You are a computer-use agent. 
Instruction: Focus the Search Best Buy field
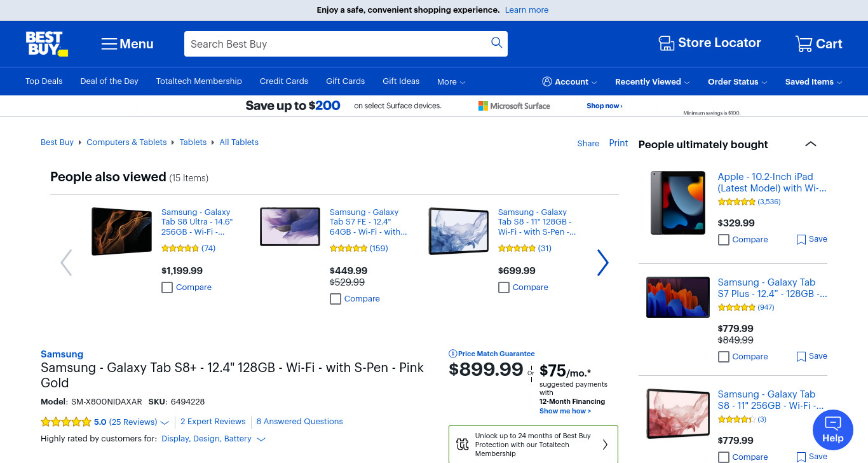pyautogui.click(x=337, y=44)
